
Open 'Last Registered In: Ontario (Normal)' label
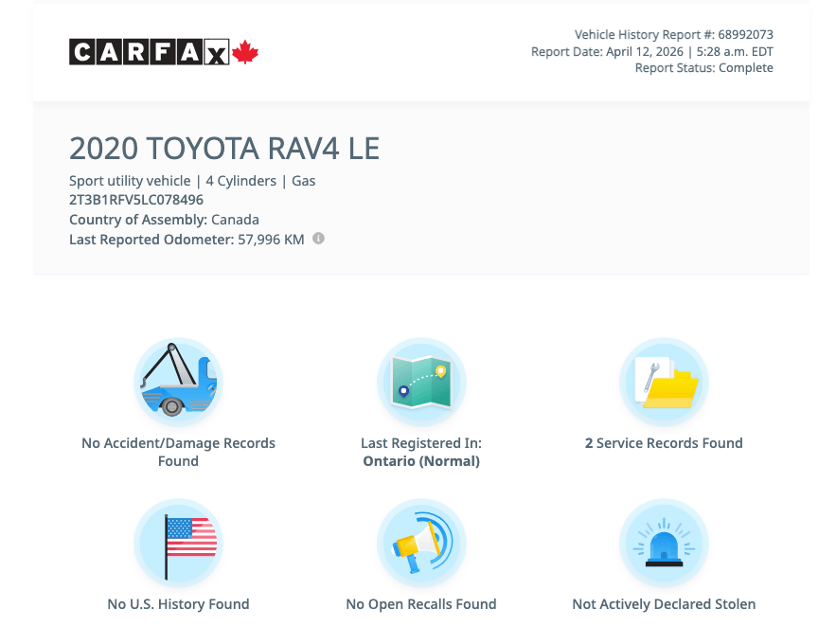click(421, 452)
